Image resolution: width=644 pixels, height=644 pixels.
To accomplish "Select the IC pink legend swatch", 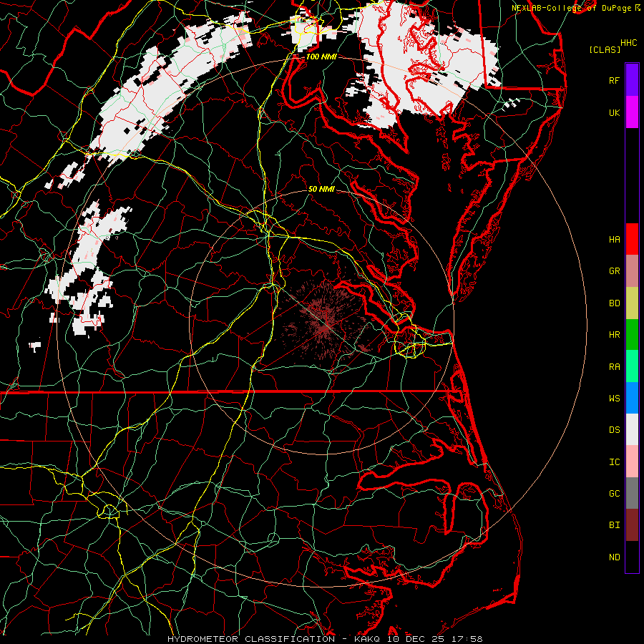I will pyautogui.click(x=632, y=462).
